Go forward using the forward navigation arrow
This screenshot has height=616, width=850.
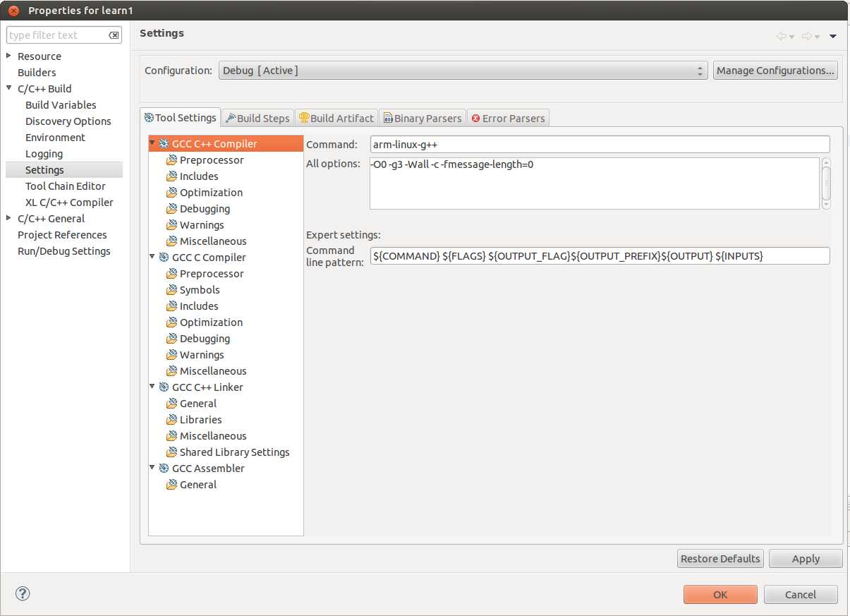[807, 36]
